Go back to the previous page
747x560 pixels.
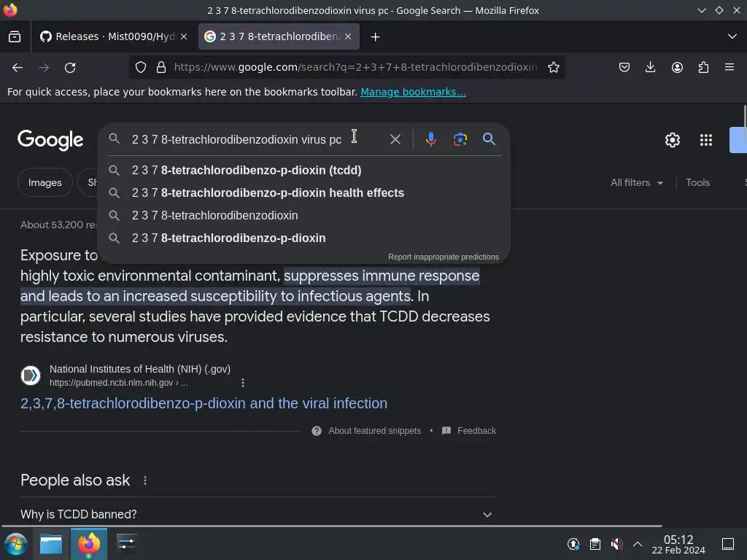click(18, 68)
